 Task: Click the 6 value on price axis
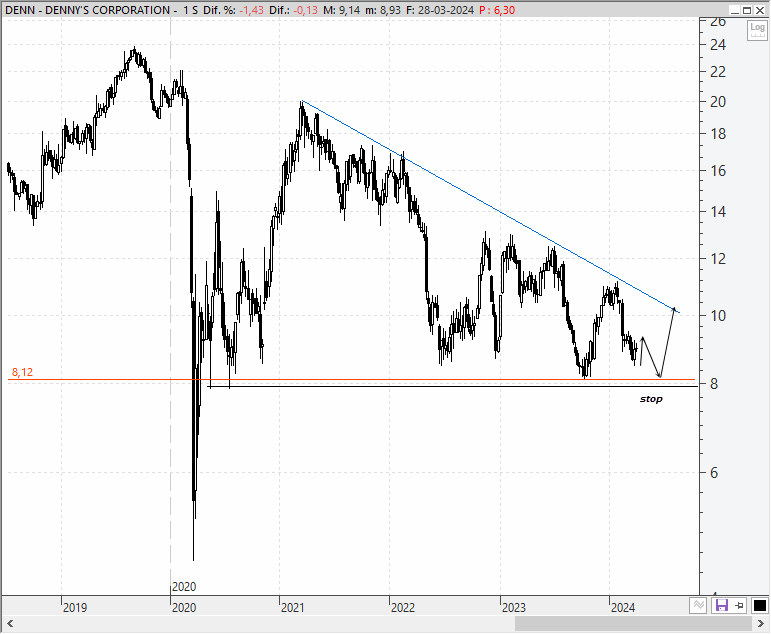pyautogui.click(x=714, y=473)
